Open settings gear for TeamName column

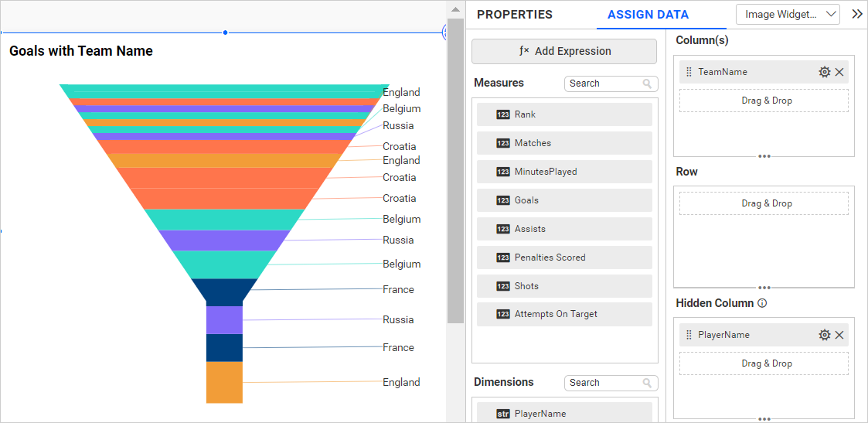[x=825, y=72]
